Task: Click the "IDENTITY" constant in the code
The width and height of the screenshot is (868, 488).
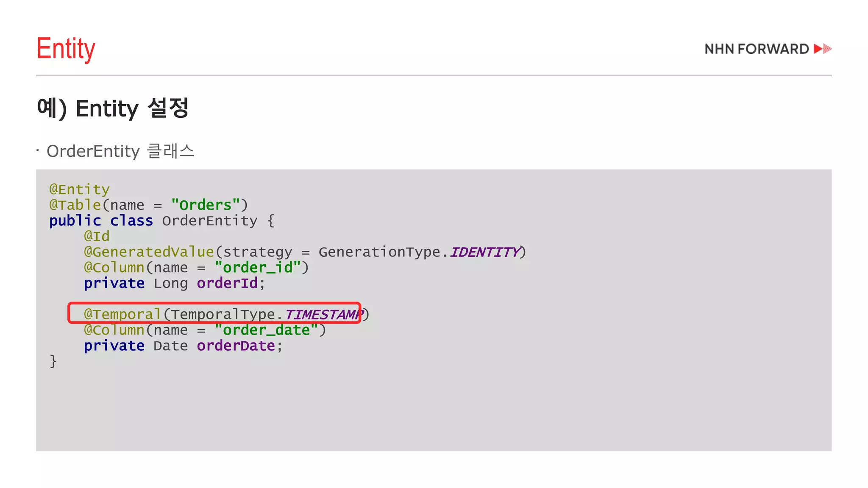Action: [484, 252]
